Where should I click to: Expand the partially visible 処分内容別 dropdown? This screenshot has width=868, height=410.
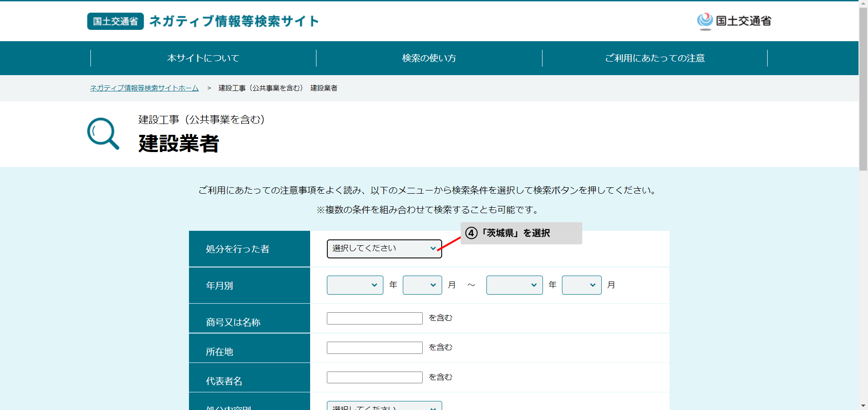coord(384,406)
